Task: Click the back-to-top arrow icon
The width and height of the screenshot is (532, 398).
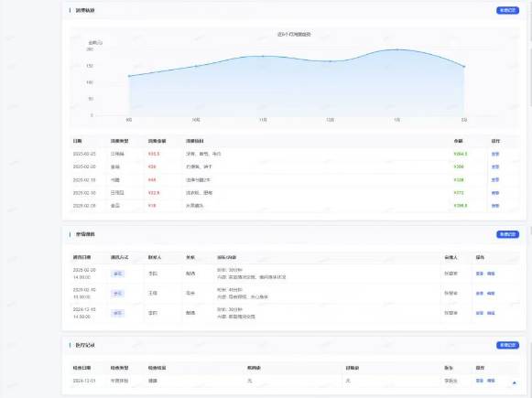Action: point(514,382)
